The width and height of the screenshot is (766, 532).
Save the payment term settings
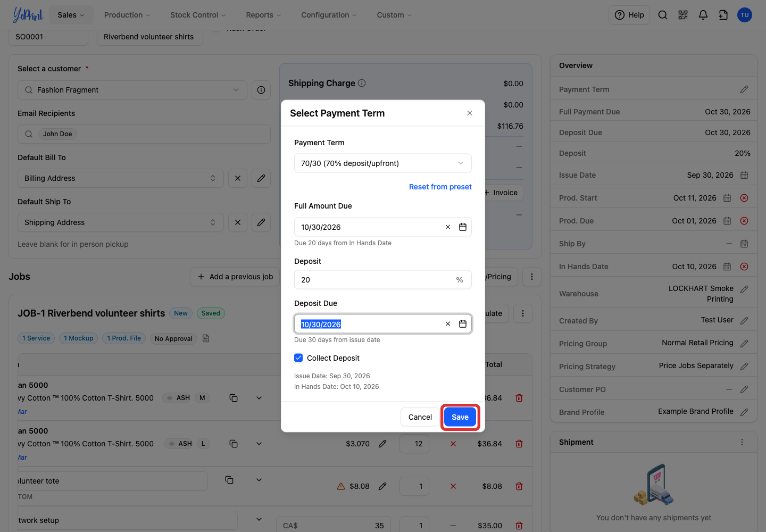tap(460, 417)
